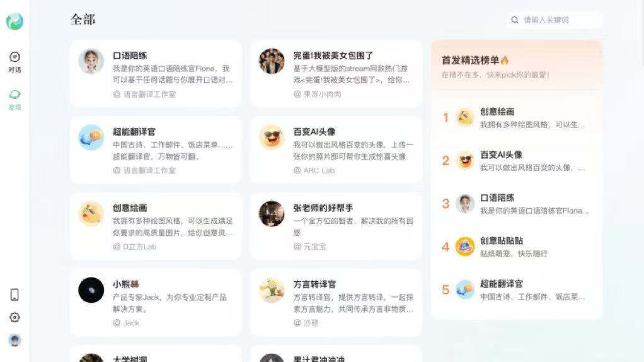The height and width of the screenshot is (362, 644).
Task: Switch to the 发现 discover tab
Action: click(14, 99)
